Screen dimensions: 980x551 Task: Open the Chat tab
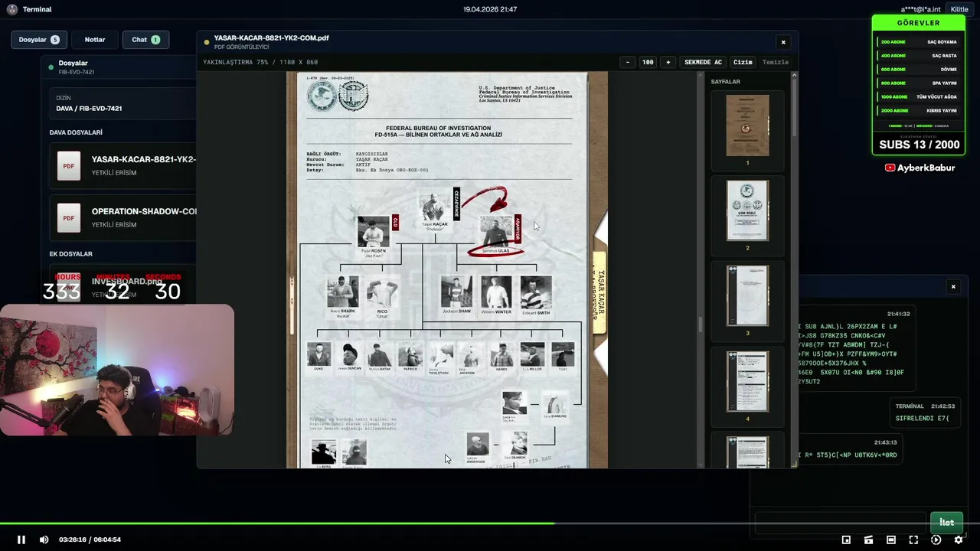145,40
